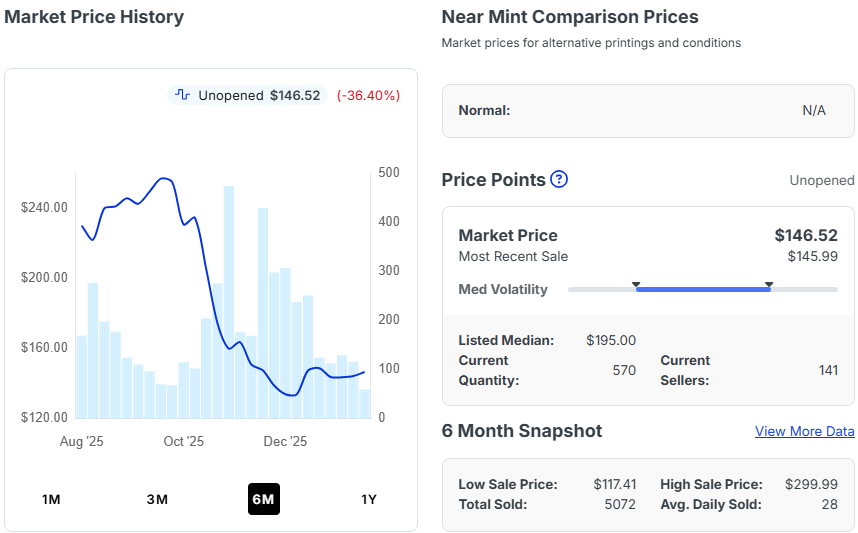Click the tallest volume bar in the chart
The image size is (858, 533).
pos(229,300)
